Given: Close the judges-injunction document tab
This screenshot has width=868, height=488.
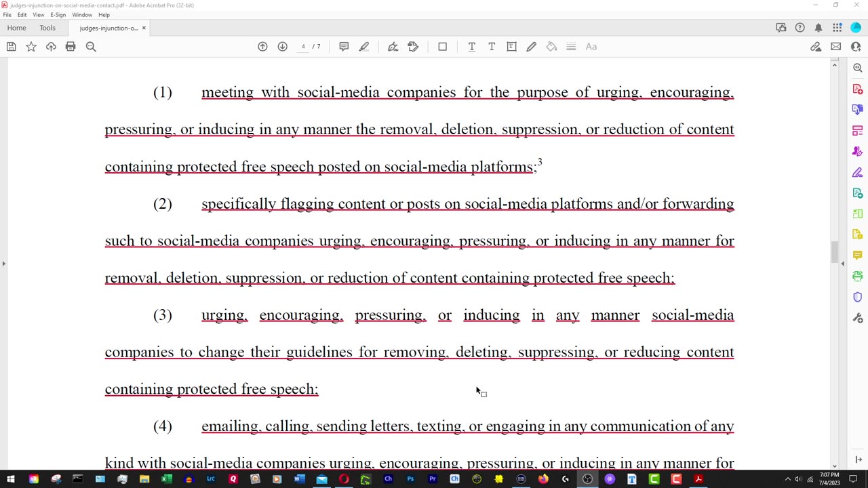Looking at the screenshot, I should pos(144,28).
